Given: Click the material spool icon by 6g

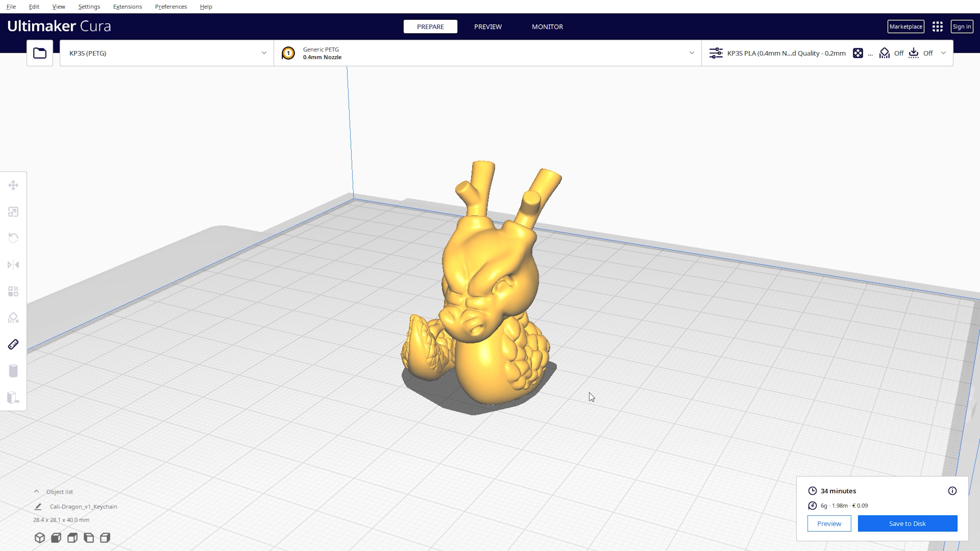Looking at the screenshot, I should [x=813, y=506].
